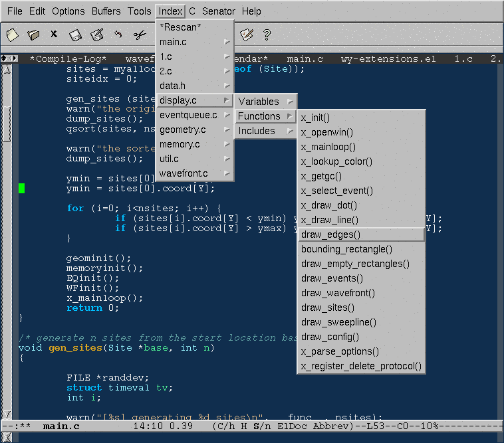Click the new file toolbar icon
The height and width of the screenshot is (443, 504).
click(x=12, y=35)
